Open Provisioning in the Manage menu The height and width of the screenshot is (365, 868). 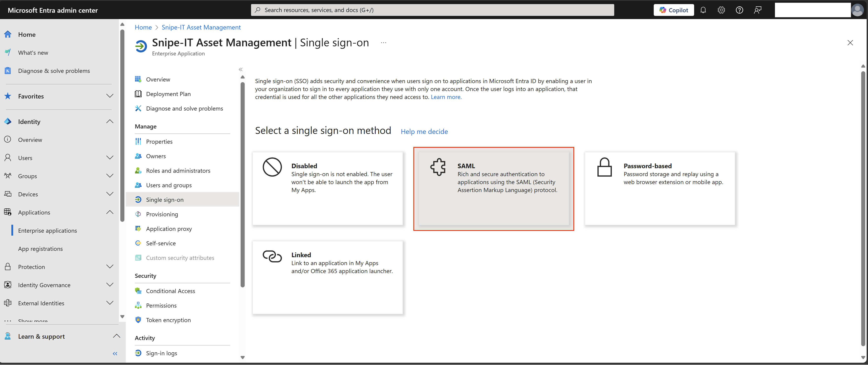tap(162, 214)
